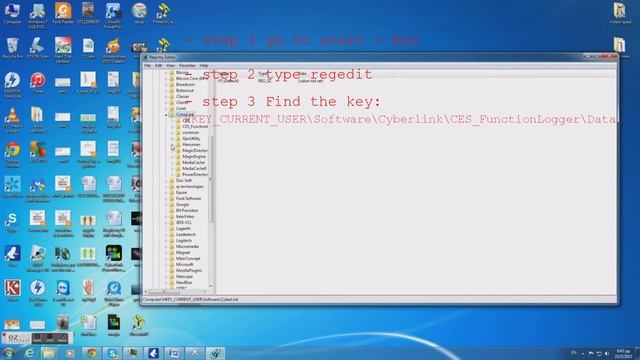Screen dimensions: 640x360
Task: Open Windows Media Player from the taskbar
Action: (x=70, y=353)
